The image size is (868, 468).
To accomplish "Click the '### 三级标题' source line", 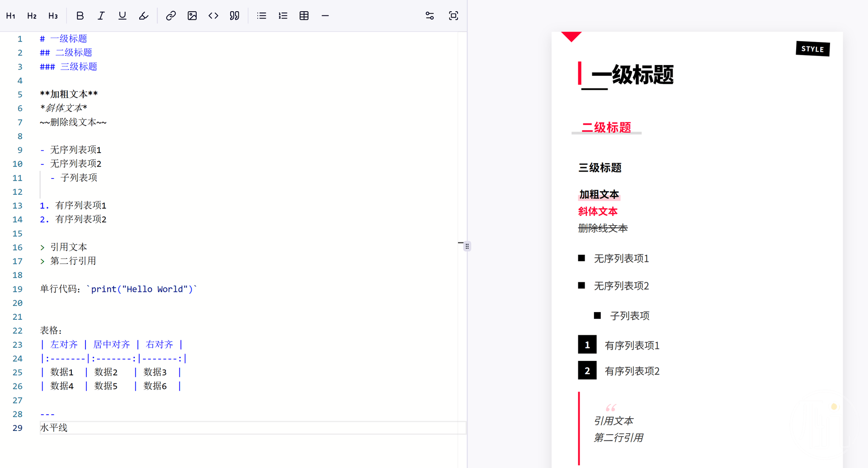I will pos(69,67).
